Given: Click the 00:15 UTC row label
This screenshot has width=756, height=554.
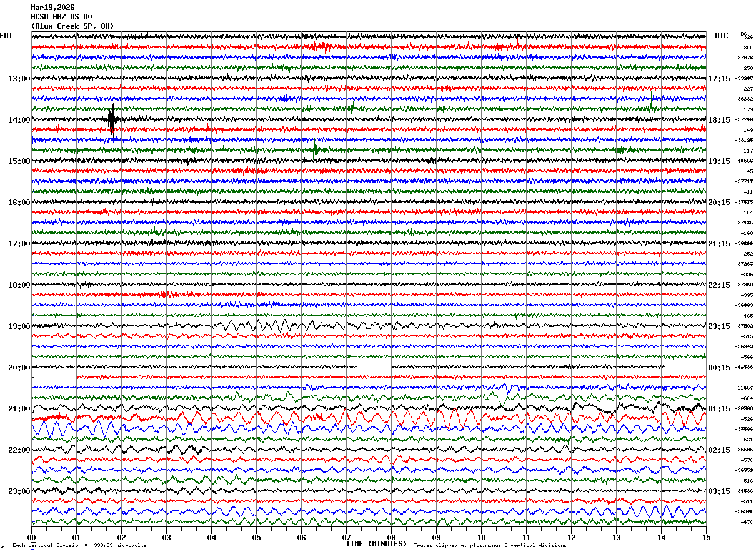Looking at the screenshot, I should pyautogui.click(x=719, y=368).
